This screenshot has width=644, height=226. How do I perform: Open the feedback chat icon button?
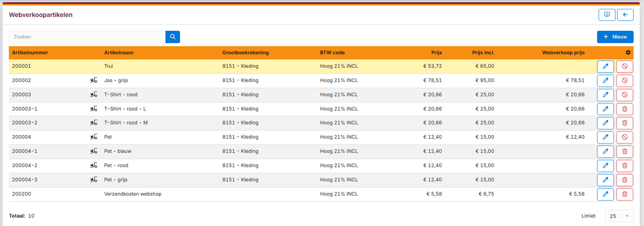607,15
